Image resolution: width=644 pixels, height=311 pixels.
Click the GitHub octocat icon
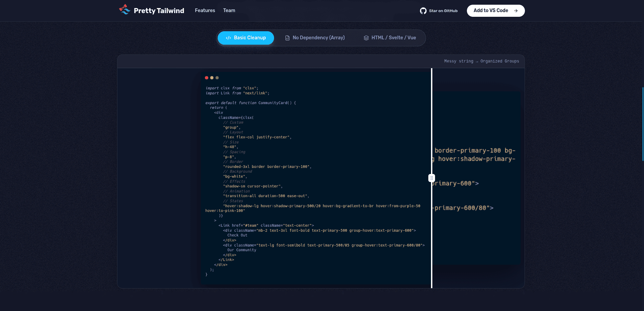click(x=423, y=11)
